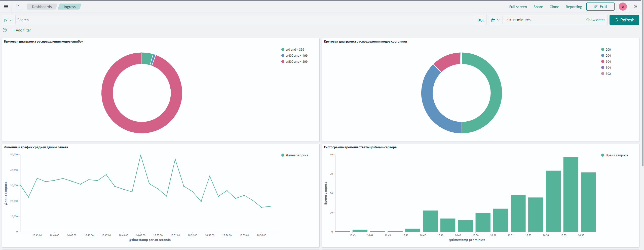This screenshot has width=644, height=250.
Task: Go to the home page icon
Action: 18,7
